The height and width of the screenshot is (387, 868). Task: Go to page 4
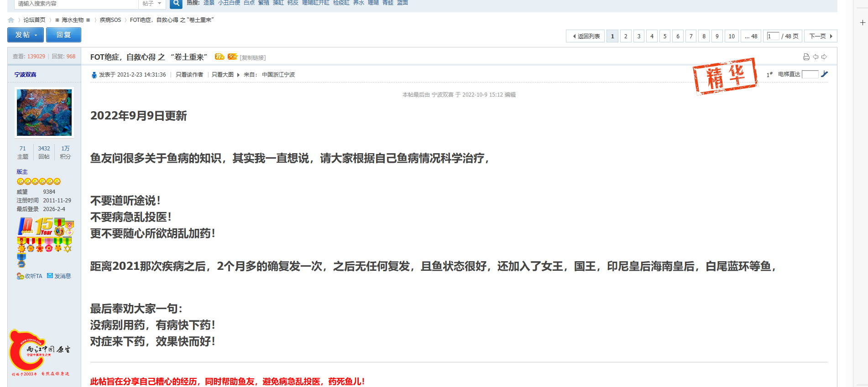(x=652, y=36)
